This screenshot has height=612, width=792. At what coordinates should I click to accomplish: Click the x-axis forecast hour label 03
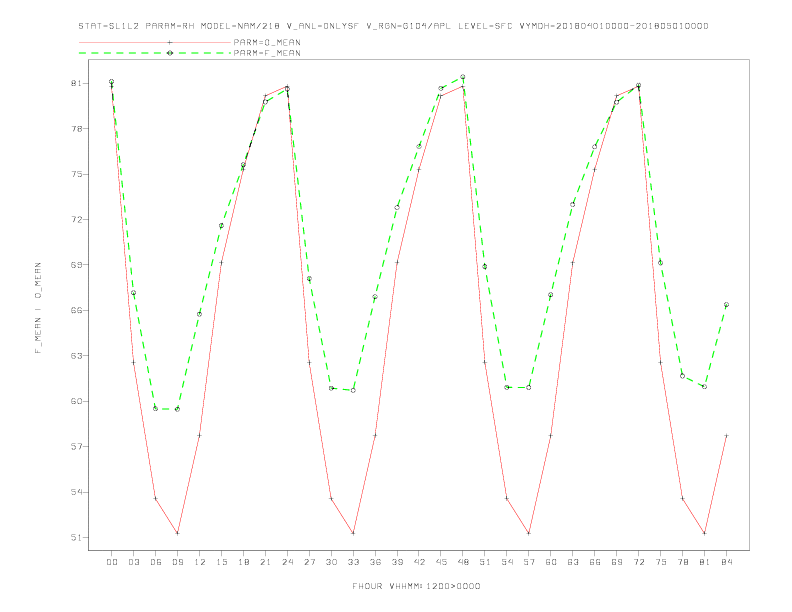133,562
